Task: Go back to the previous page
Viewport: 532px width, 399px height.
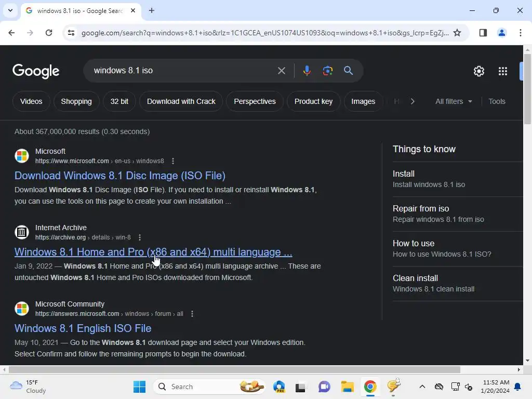Action: coord(11,33)
